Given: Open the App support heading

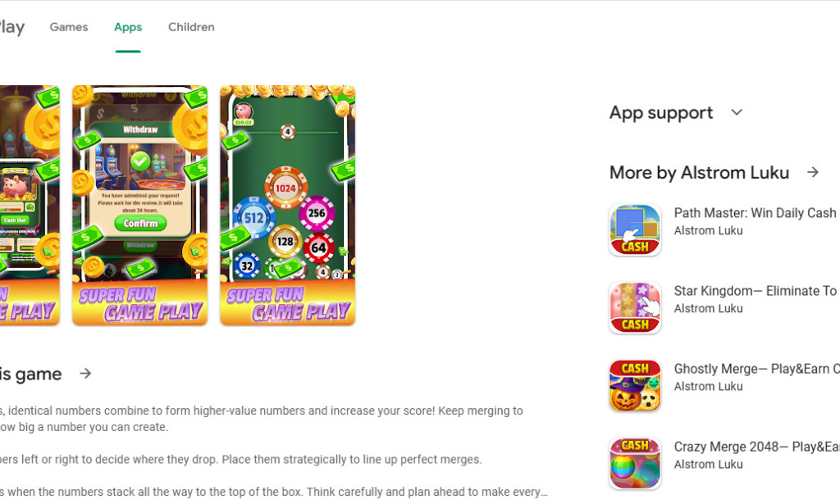Looking at the screenshot, I should [661, 113].
